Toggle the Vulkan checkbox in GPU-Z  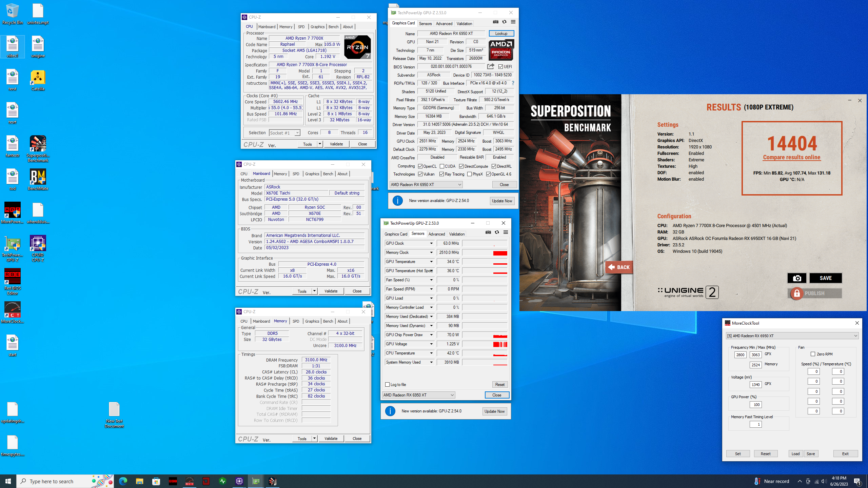(420, 174)
